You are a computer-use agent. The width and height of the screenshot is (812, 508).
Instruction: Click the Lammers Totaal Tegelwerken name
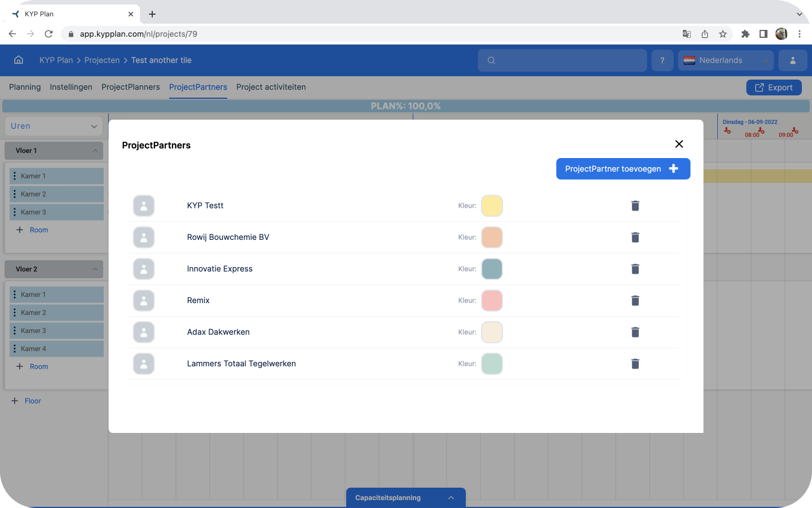tap(241, 364)
